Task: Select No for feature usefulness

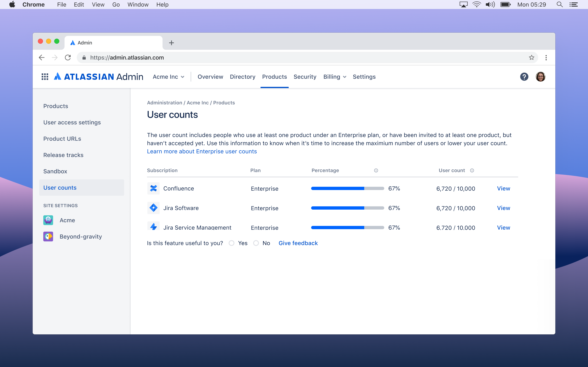Action: tap(256, 243)
